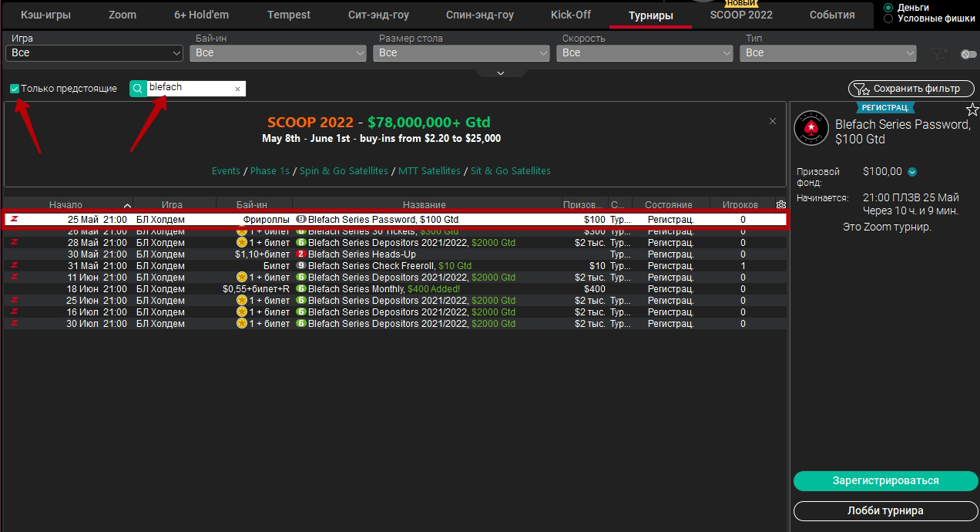The width and height of the screenshot is (980, 532).
Task: Switch to Zoom tab
Action: 123,15
